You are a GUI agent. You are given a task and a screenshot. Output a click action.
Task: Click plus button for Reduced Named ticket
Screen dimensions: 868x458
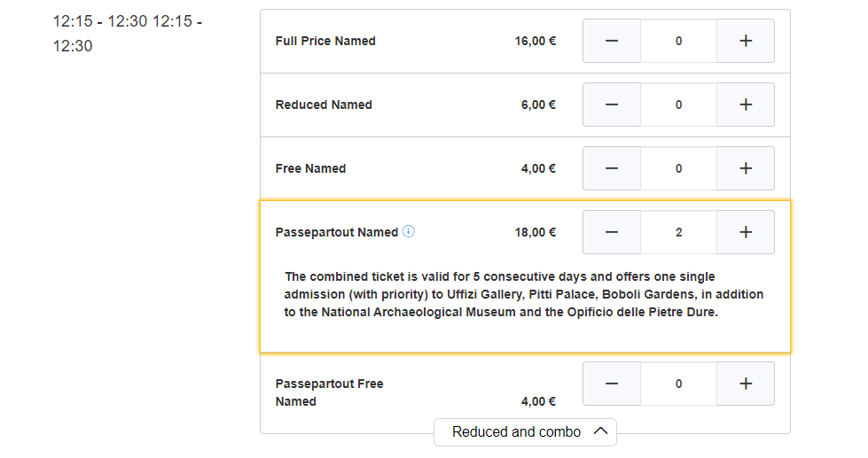point(745,105)
